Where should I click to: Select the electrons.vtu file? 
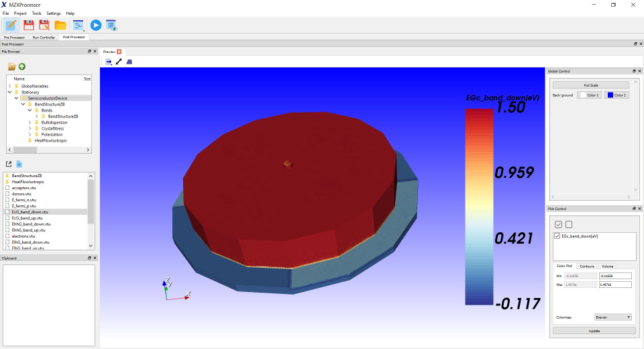(x=23, y=236)
